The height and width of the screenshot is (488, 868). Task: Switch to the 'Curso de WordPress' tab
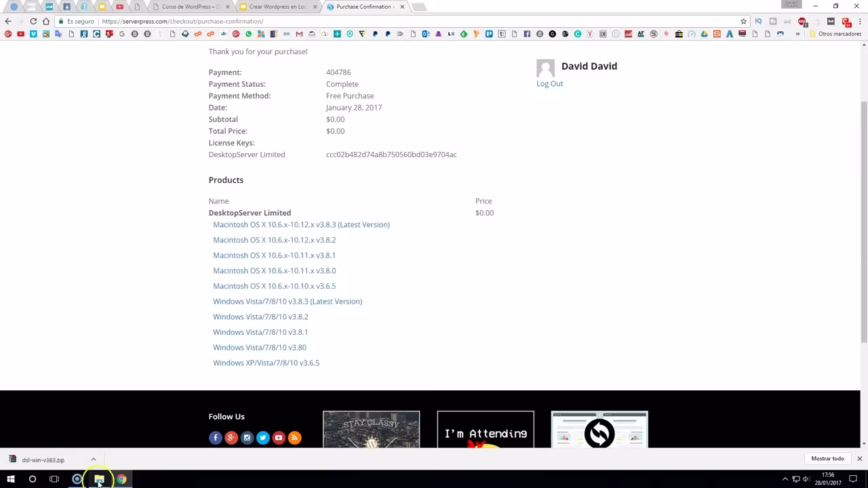click(190, 7)
